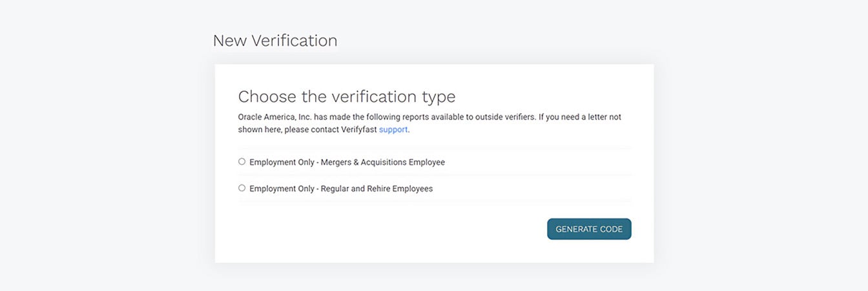Click 'Employment Only' in the second option row
Viewport: 868px width, 291px height.
(282, 189)
